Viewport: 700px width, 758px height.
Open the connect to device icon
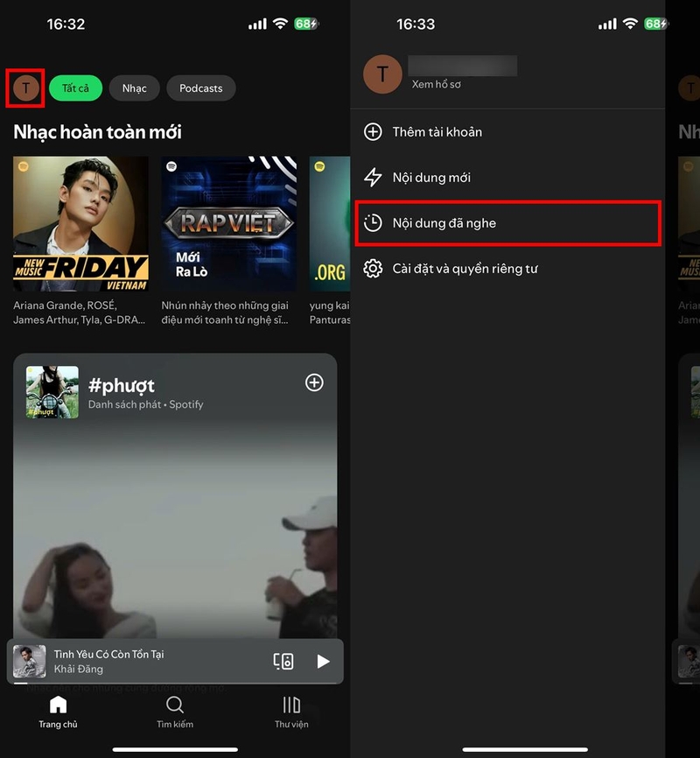283,661
